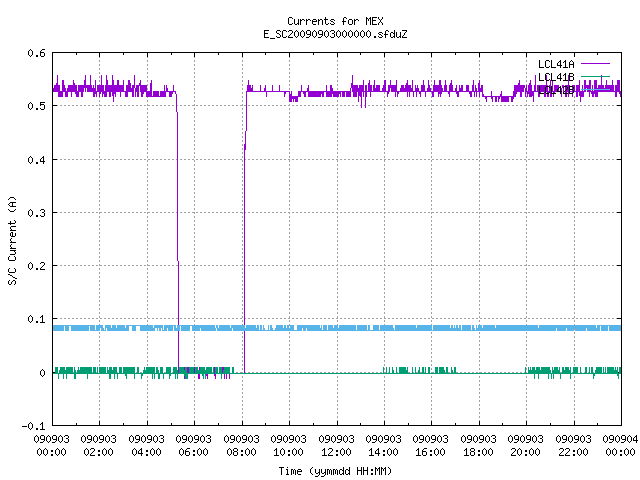Click the x-axis tick 090903 22:00
The image size is (640, 480).
tap(573, 446)
